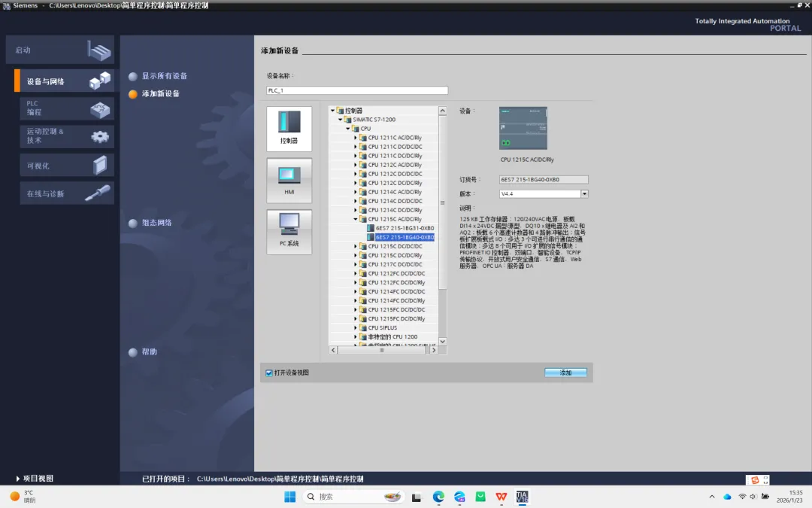Click the tree vertical scrollbar thumb
This screenshot has height=508, width=812.
coord(442,202)
